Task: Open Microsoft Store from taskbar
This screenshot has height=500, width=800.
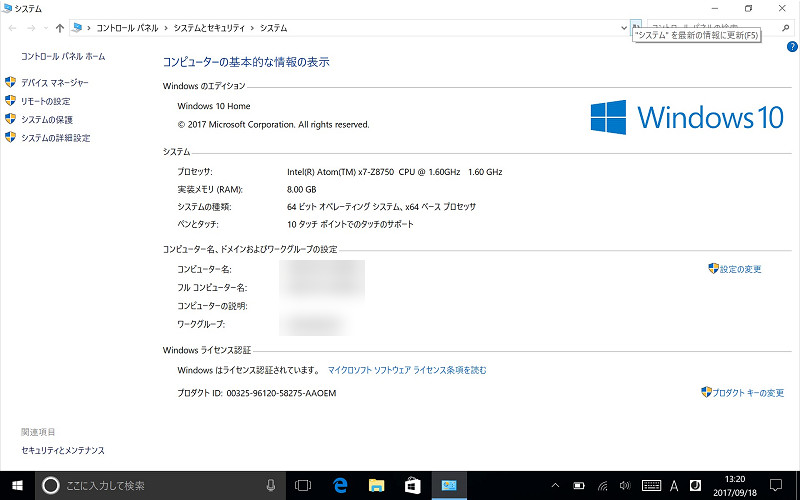Action: point(412,485)
